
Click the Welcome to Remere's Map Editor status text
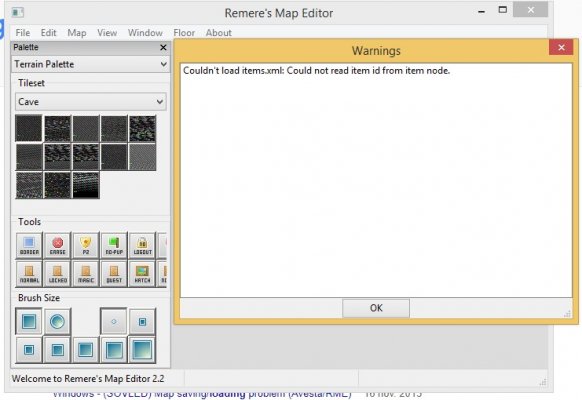88,379
